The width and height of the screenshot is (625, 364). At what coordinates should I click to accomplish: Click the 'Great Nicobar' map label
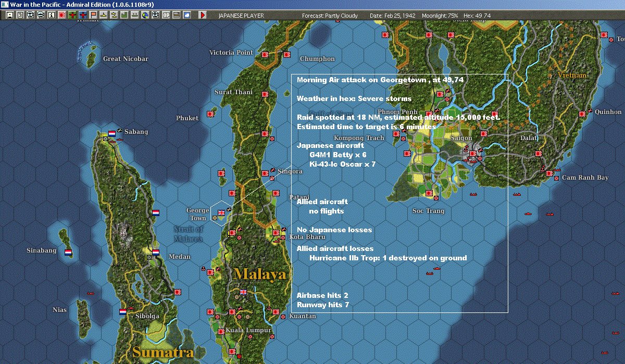126,59
